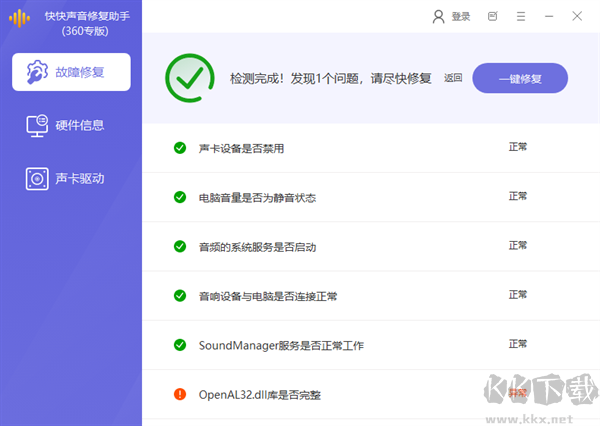Open the hamburger menu icon
Image resolution: width=600 pixels, height=426 pixels.
[x=520, y=16]
